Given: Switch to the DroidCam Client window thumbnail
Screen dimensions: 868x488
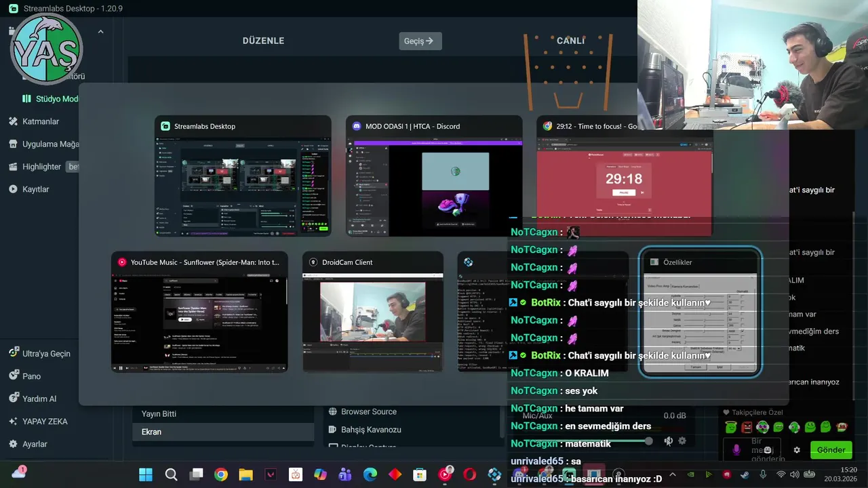Looking at the screenshot, I should (373, 312).
